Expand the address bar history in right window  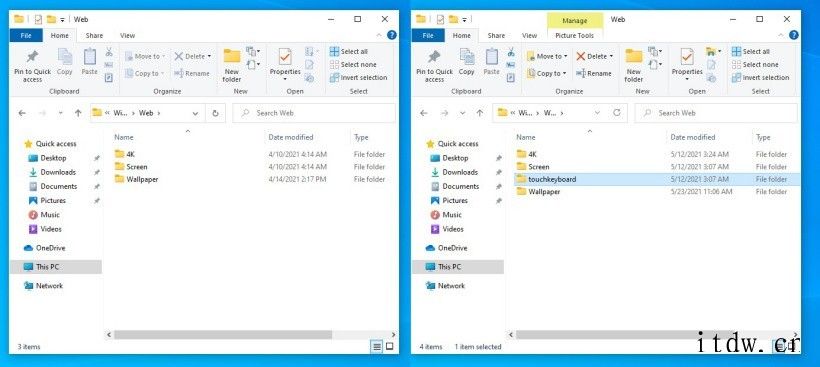click(x=597, y=113)
